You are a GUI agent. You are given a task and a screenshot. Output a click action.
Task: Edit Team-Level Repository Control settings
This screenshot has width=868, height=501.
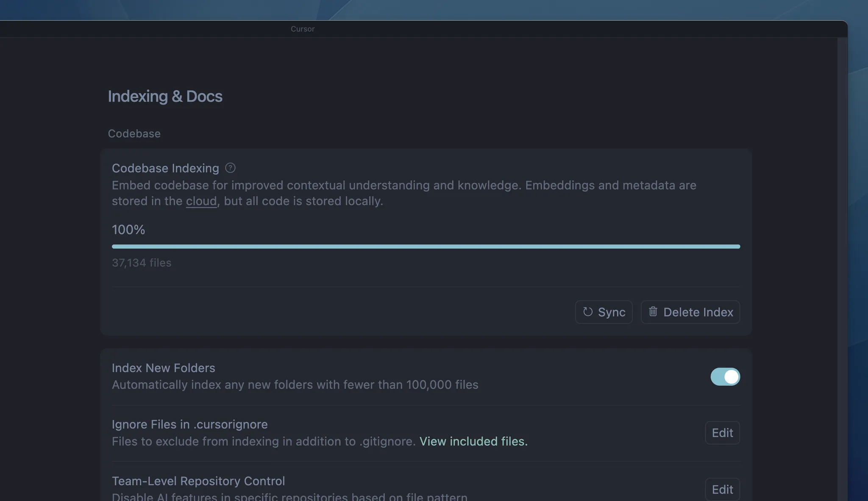(x=722, y=490)
